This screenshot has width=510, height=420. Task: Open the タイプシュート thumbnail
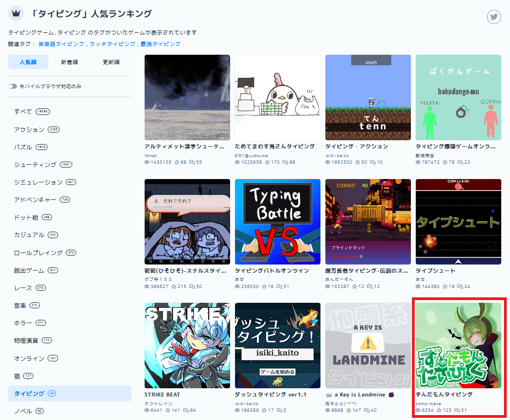coord(459,222)
